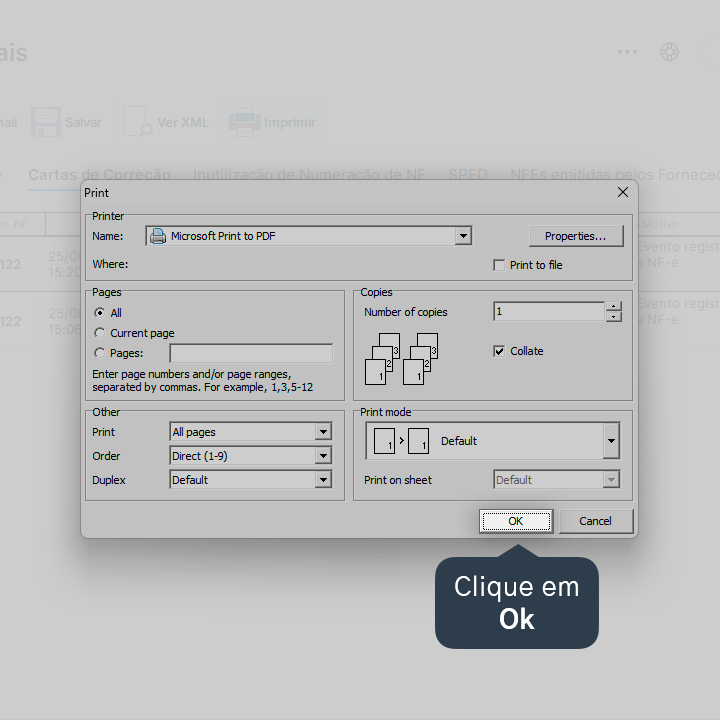
Task: Switch to NFEs emitidas pelos Fornecedores tab
Action: point(615,175)
